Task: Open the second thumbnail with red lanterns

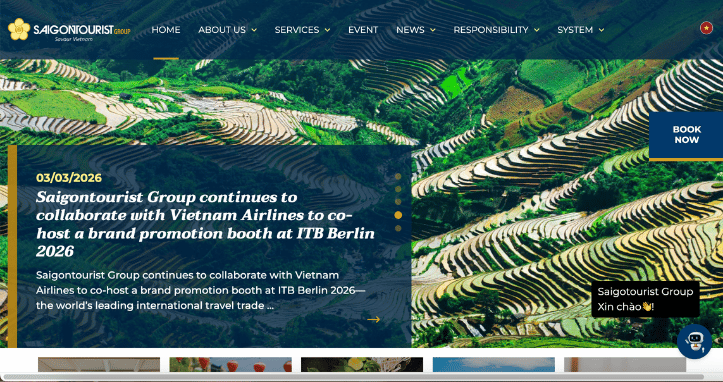Action: coord(231,364)
